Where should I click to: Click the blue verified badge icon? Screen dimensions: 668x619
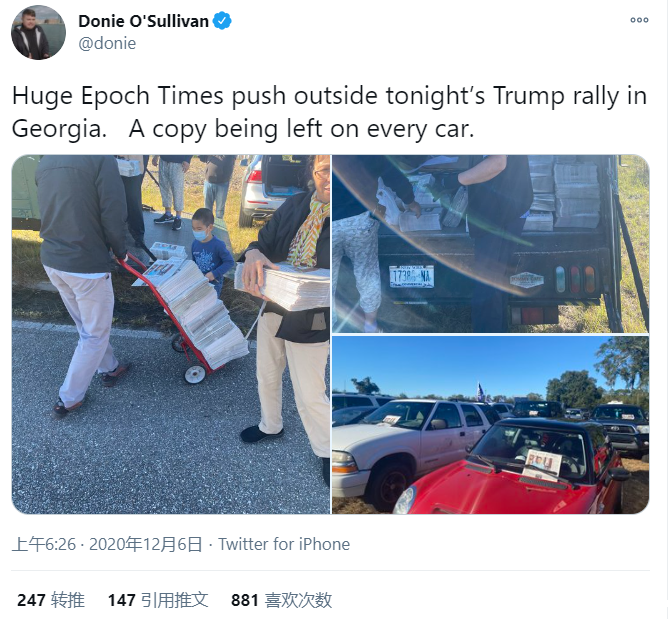click(x=222, y=21)
